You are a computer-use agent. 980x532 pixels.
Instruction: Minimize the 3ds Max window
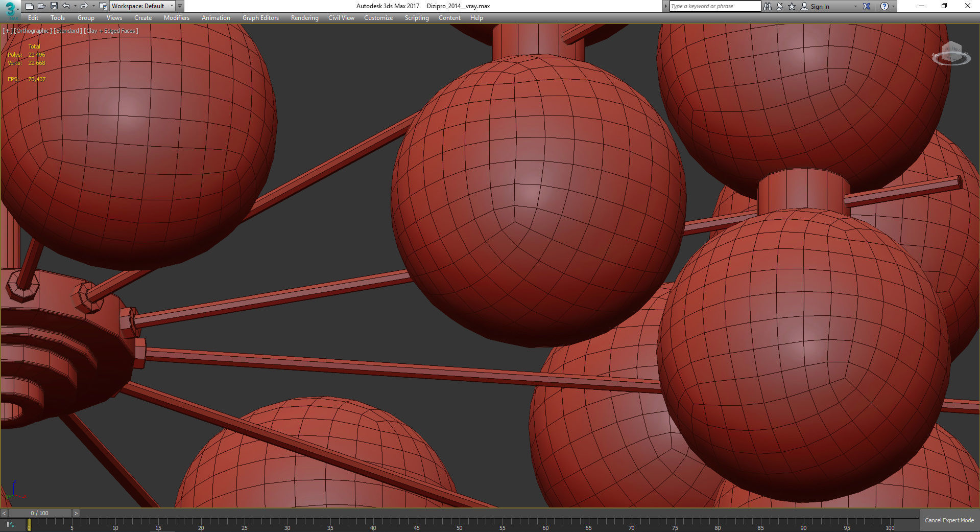click(x=921, y=6)
